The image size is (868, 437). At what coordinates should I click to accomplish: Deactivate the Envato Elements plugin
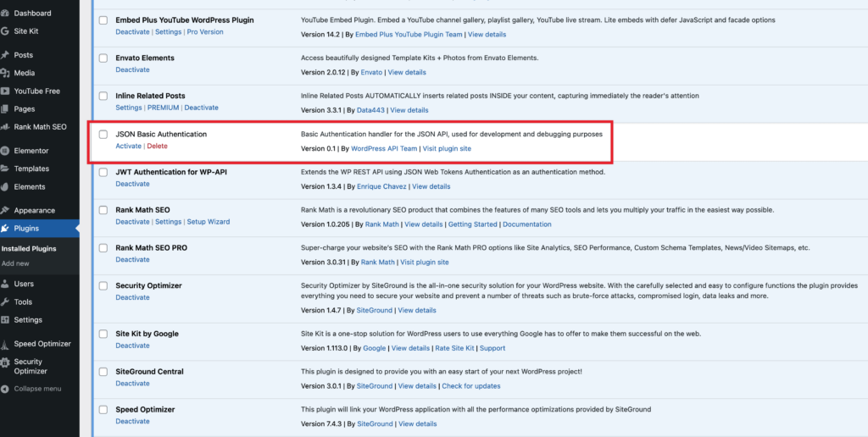point(133,69)
